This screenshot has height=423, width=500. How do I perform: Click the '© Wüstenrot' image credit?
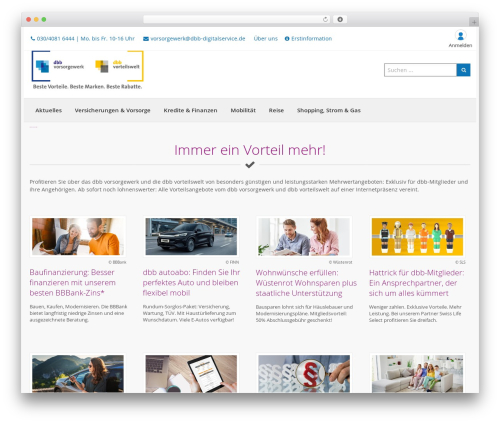click(x=340, y=262)
